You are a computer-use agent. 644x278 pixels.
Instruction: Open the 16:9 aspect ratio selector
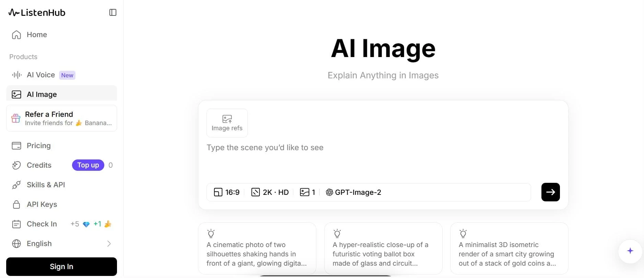tap(226, 192)
